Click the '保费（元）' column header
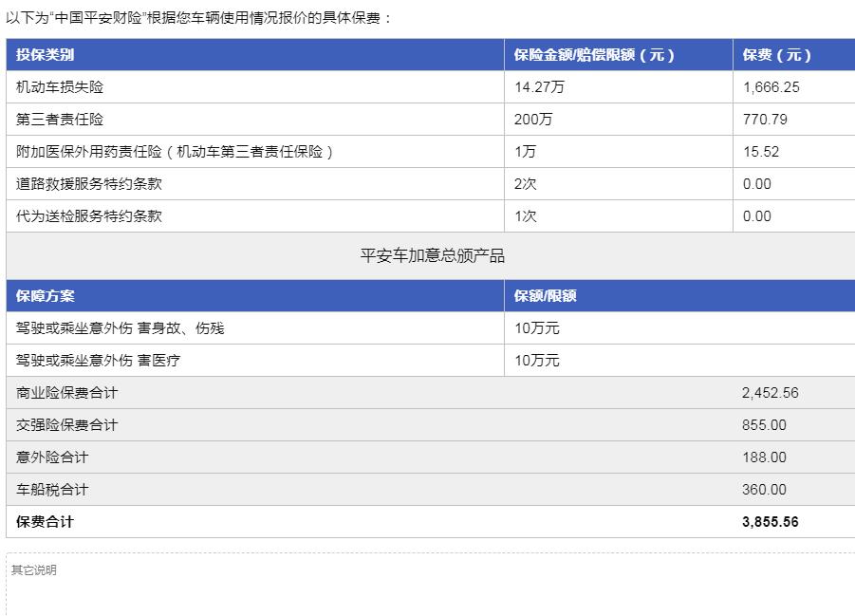This screenshot has height=616, width=855. pos(777,54)
